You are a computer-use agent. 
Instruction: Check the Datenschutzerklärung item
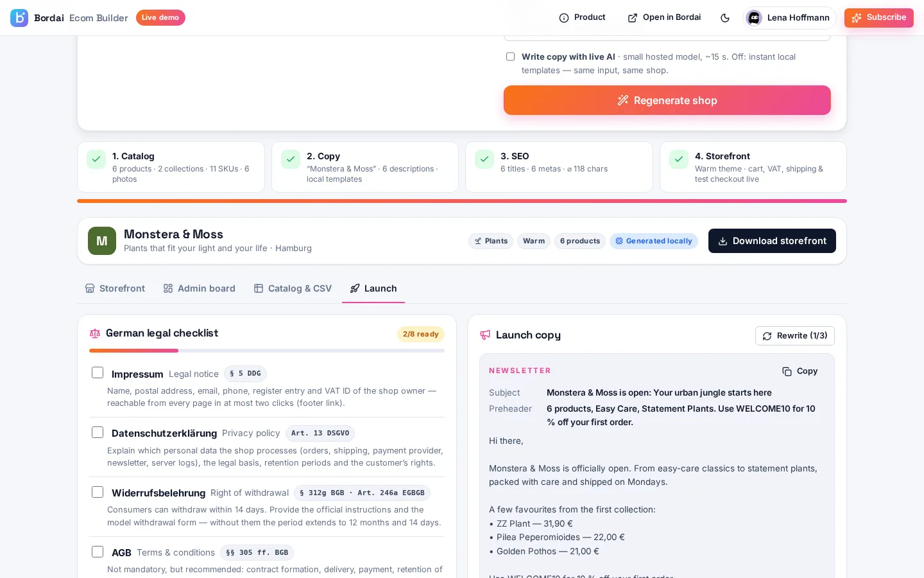(98, 432)
